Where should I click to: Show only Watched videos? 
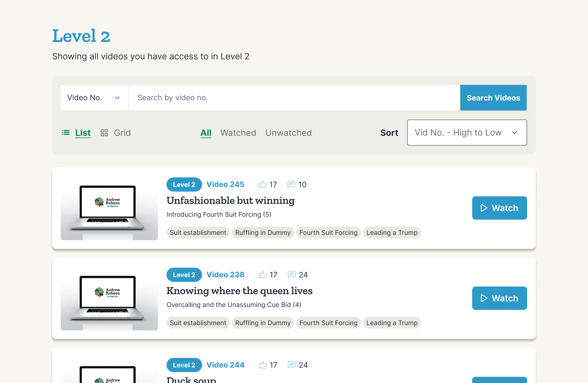click(238, 133)
